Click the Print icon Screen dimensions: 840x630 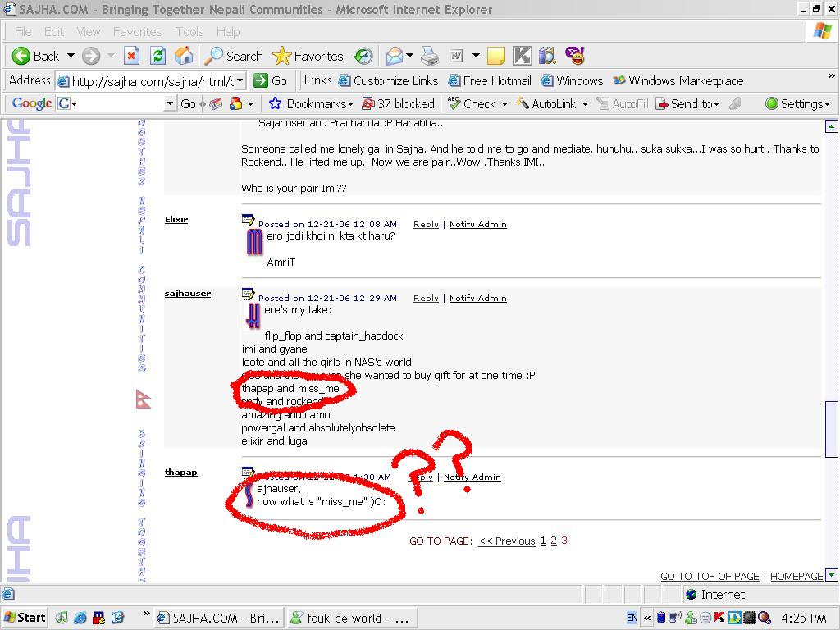(430, 56)
